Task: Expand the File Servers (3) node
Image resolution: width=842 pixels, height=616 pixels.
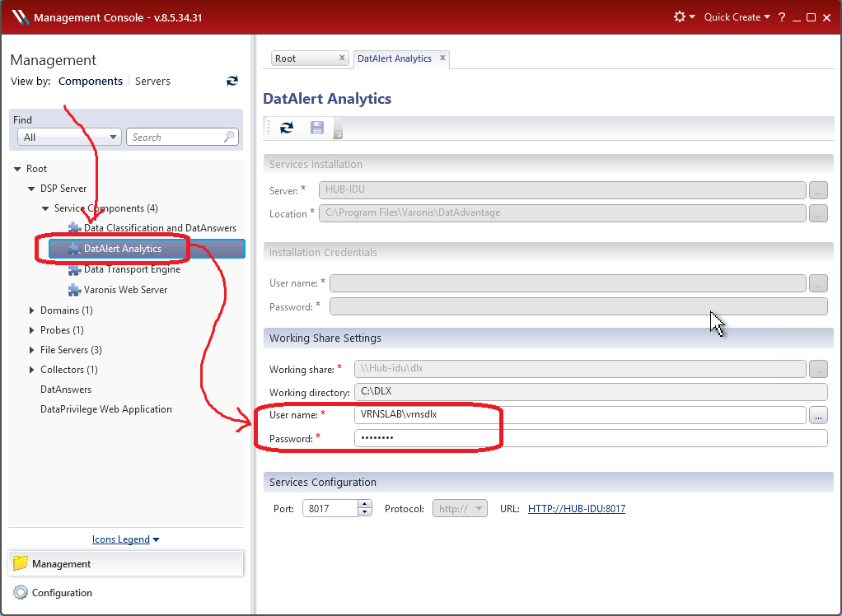Action: tap(31, 350)
